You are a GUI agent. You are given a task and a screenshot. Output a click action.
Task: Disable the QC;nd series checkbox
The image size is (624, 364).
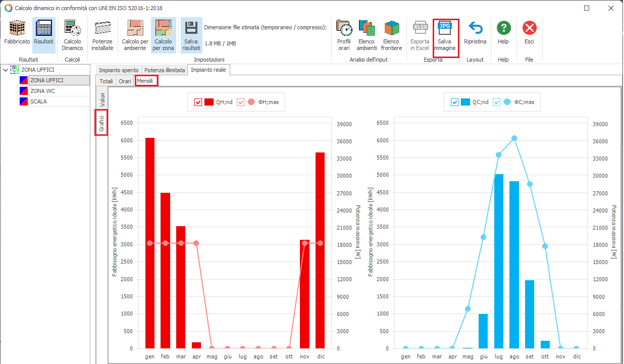pyautogui.click(x=454, y=102)
